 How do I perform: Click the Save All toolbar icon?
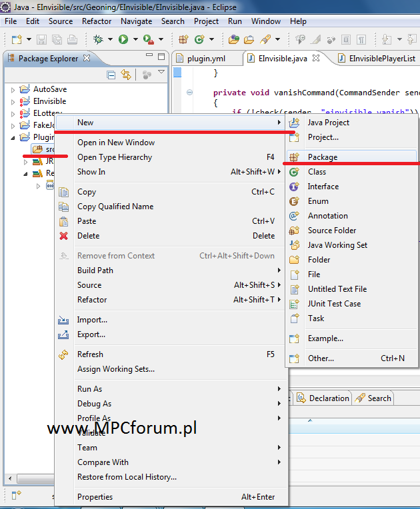tap(57, 39)
